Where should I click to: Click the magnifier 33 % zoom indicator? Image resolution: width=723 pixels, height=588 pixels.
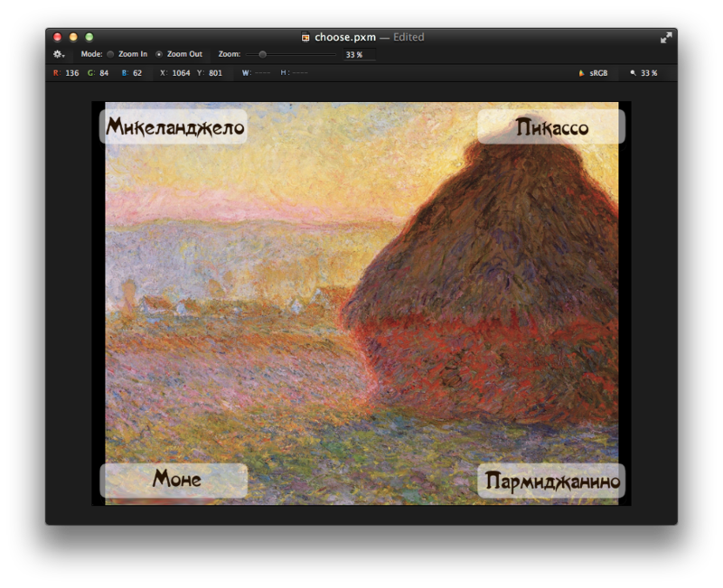point(643,73)
